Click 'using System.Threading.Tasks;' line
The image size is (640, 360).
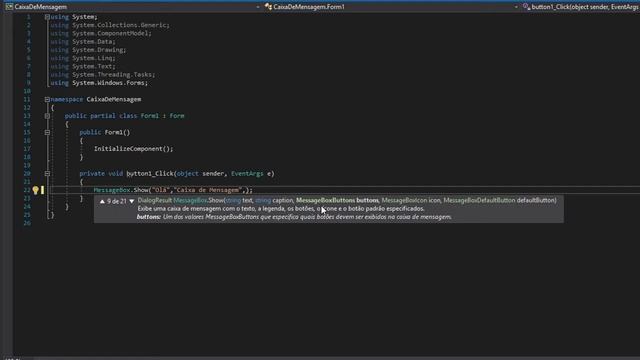click(x=103, y=75)
